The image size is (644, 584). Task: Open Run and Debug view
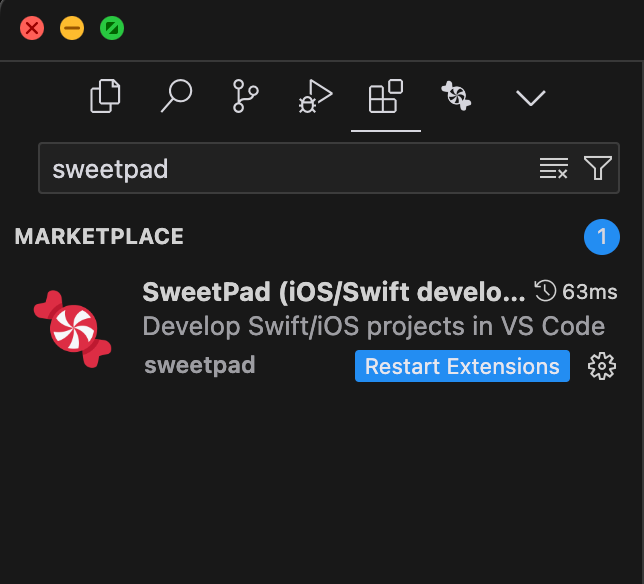click(315, 97)
